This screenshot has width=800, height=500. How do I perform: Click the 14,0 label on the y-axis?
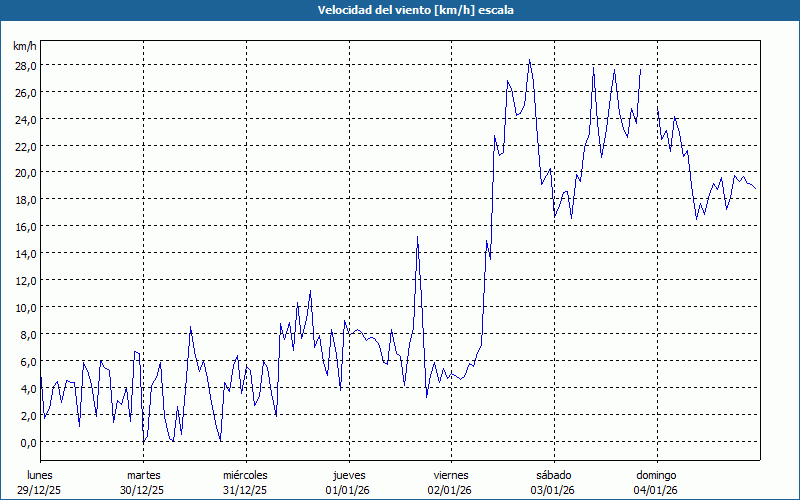coord(25,253)
